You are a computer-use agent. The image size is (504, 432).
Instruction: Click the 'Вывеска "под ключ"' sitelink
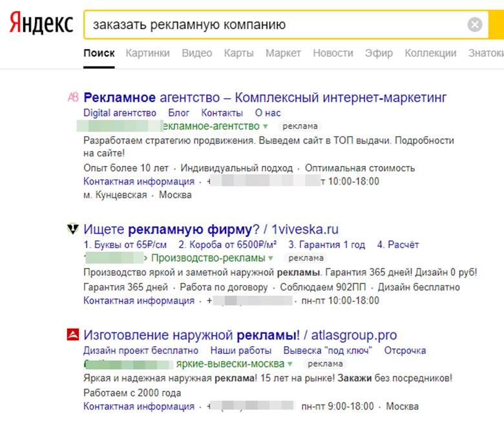pyautogui.click(x=328, y=351)
